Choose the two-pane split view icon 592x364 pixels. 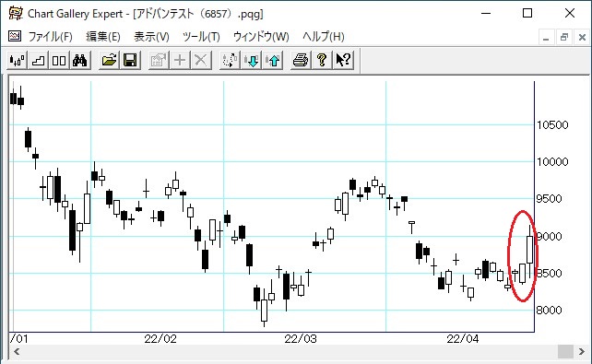[59, 60]
